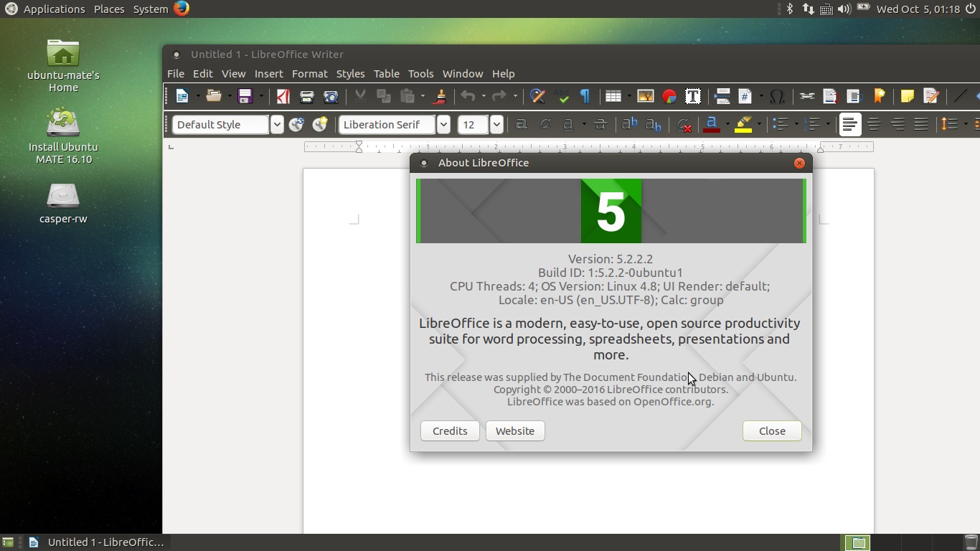Insert a page break
980x551 pixels.
click(x=722, y=96)
